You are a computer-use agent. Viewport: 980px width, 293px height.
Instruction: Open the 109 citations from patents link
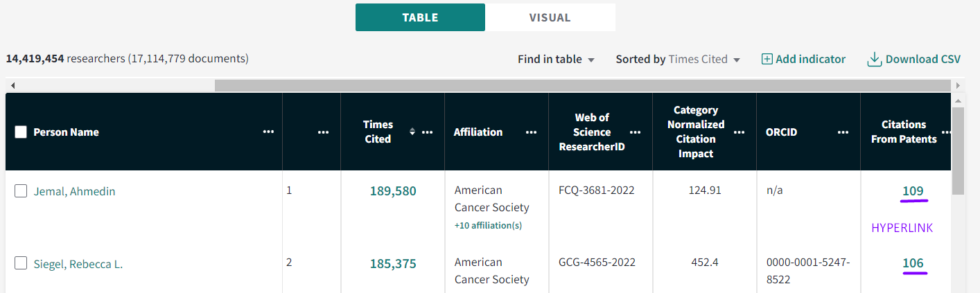click(913, 191)
